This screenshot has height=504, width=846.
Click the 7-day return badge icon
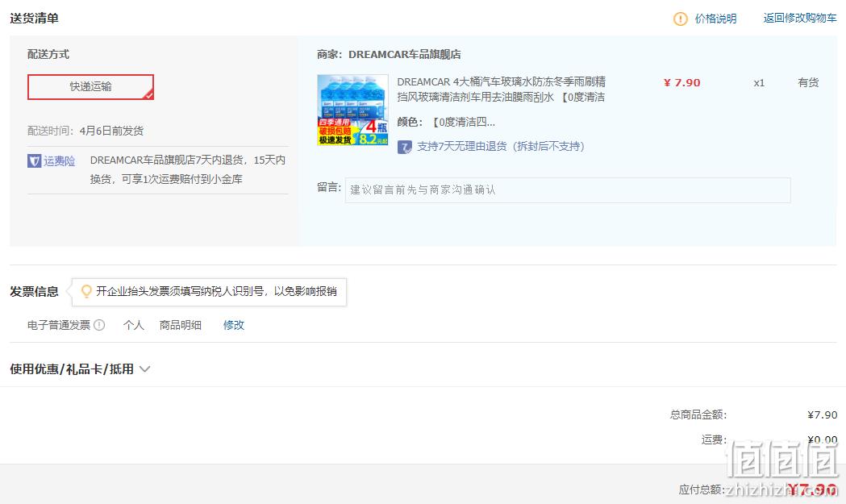(x=404, y=147)
